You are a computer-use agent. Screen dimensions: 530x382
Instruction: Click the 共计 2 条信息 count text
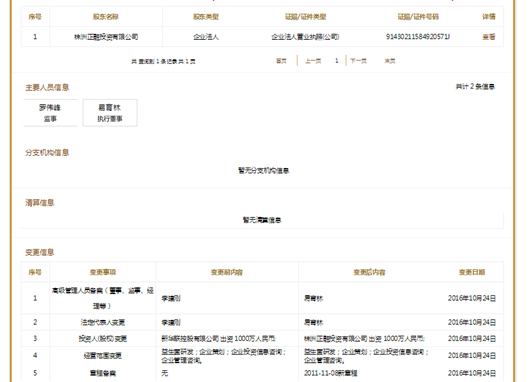coord(475,87)
